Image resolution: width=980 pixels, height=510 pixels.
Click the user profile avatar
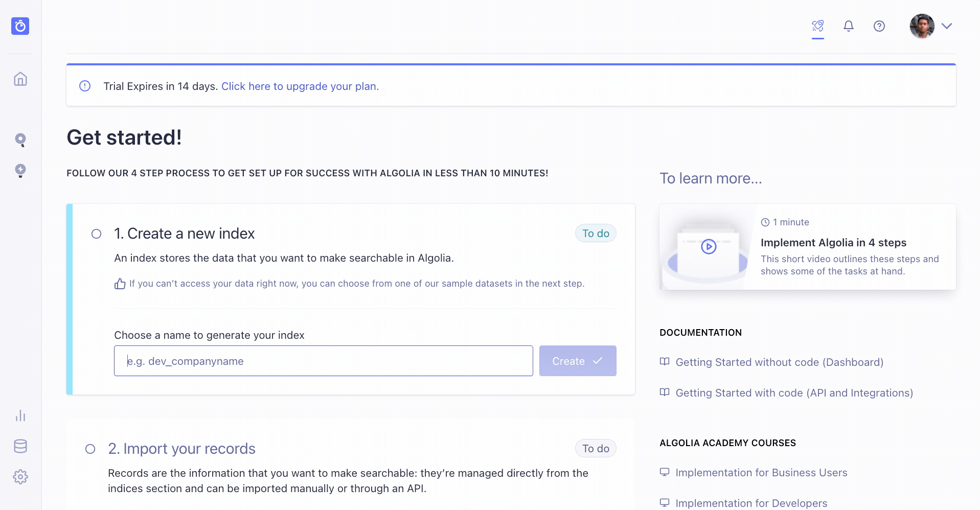[x=922, y=26]
